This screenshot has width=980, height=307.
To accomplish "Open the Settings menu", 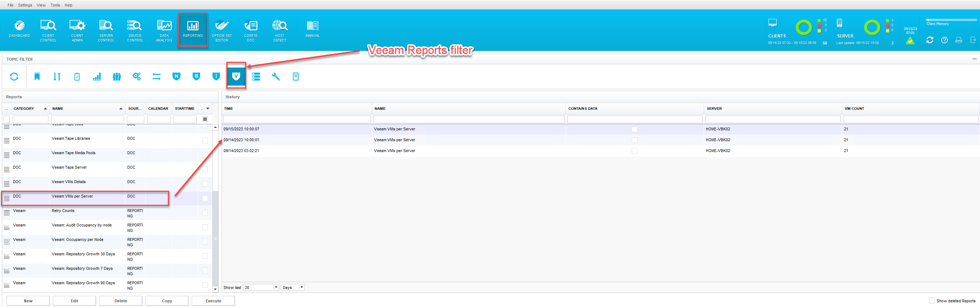I will tap(25, 5).
